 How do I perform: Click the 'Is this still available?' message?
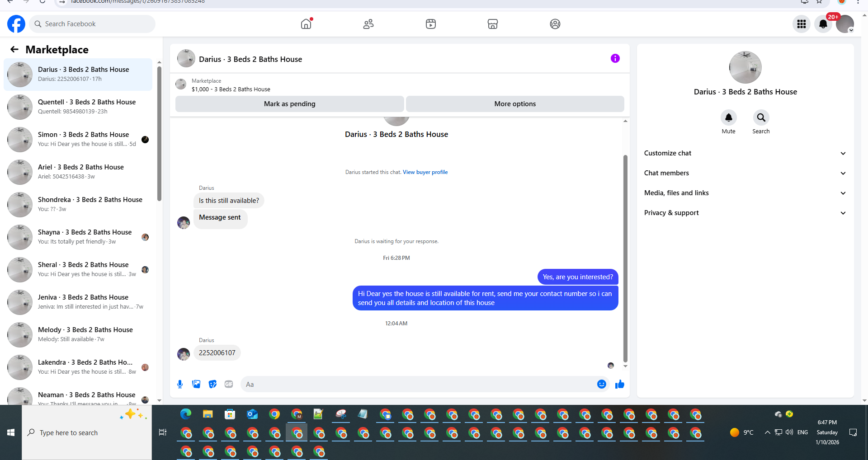[x=229, y=201]
